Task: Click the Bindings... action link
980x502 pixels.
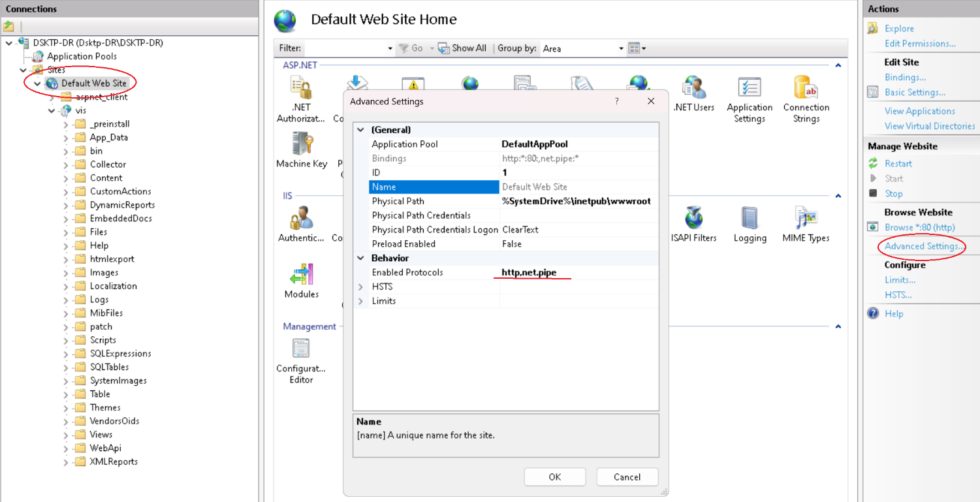Action: [905, 77]
